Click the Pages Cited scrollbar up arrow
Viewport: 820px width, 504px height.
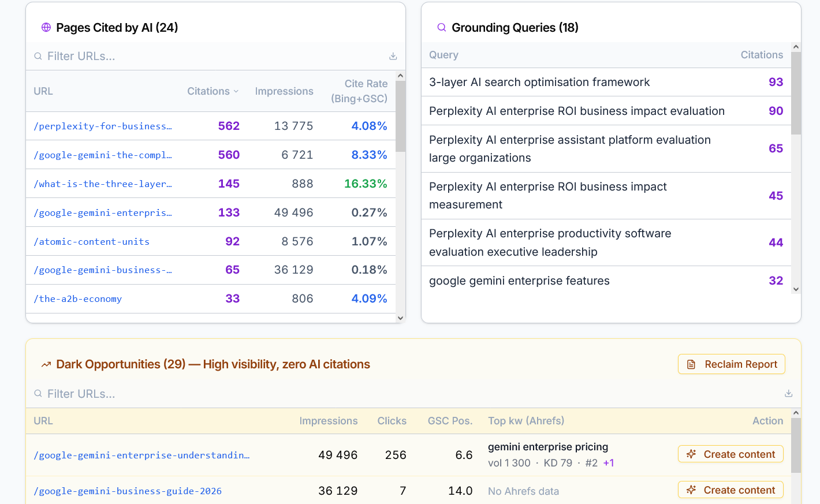tap(401, 76)
